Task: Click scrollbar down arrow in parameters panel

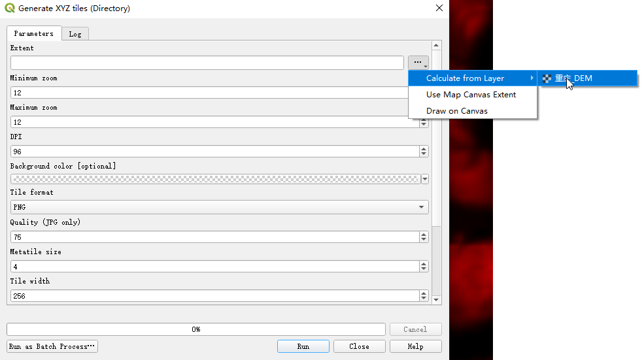Action: (436, 300)
